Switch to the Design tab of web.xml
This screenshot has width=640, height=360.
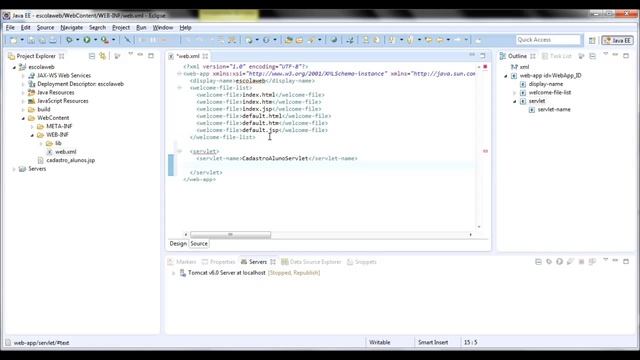[x=178, y=244]
